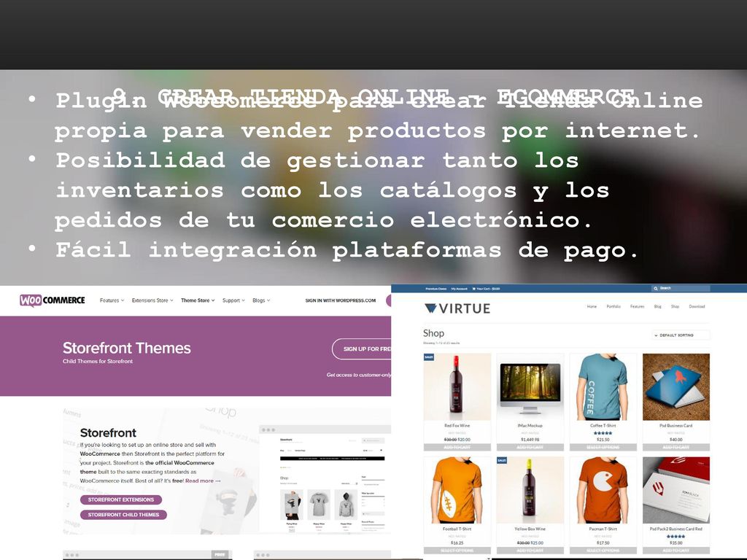This screenshot has height=560, width=747.
Task: Click the '$1,449.98' price
Action: 530,440
